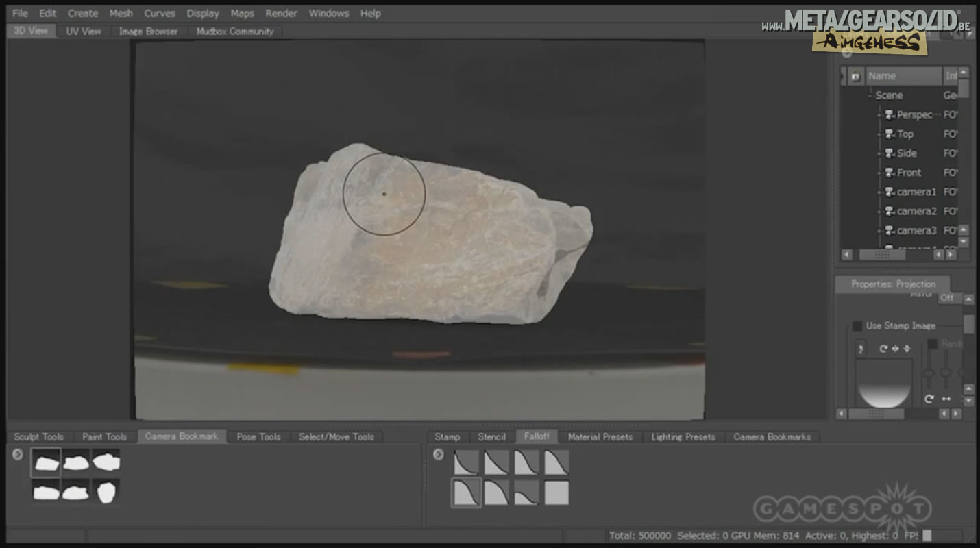Switch to the Sculpt Tools tab
This screenshot has width=980, height=548.
(x=38, y=436)
